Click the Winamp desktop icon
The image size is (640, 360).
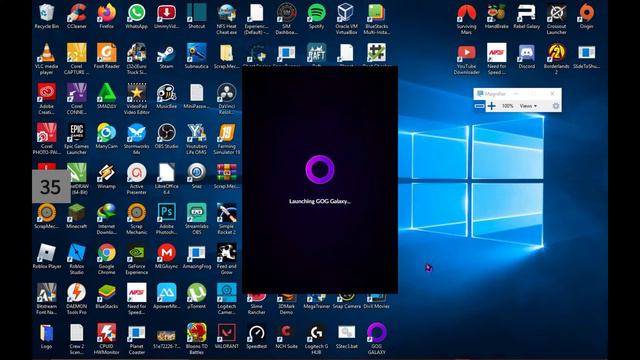click(x=107, y=176)
